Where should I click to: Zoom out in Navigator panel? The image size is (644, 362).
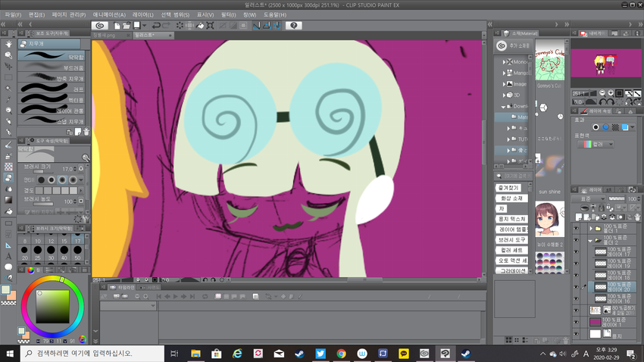pos(602,93)
